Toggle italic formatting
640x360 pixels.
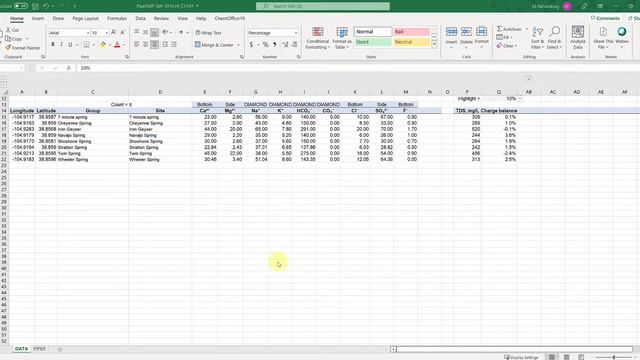pyautogui.click(x=61, y=44)
